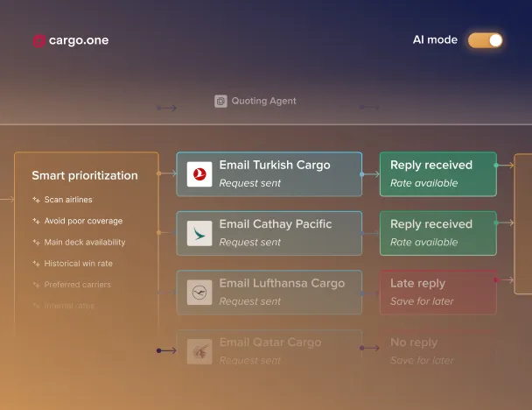The width and height of the screenshot is (532, 410).
Task: Click the AI mode label
Action: 435,40
